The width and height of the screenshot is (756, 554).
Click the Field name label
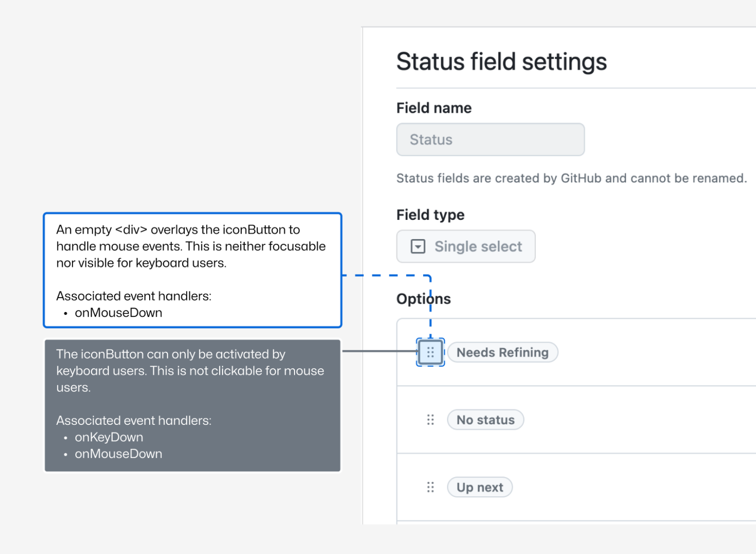434,108
